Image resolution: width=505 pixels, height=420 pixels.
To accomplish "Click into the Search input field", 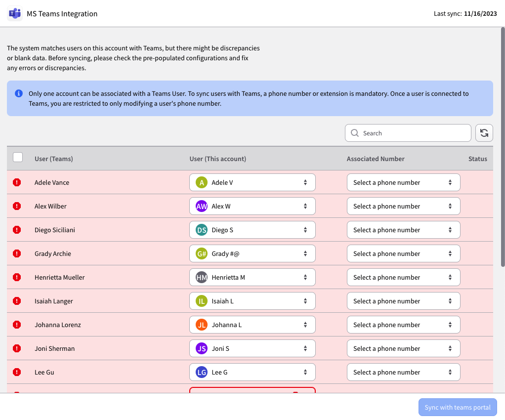I will coord(408,133).
